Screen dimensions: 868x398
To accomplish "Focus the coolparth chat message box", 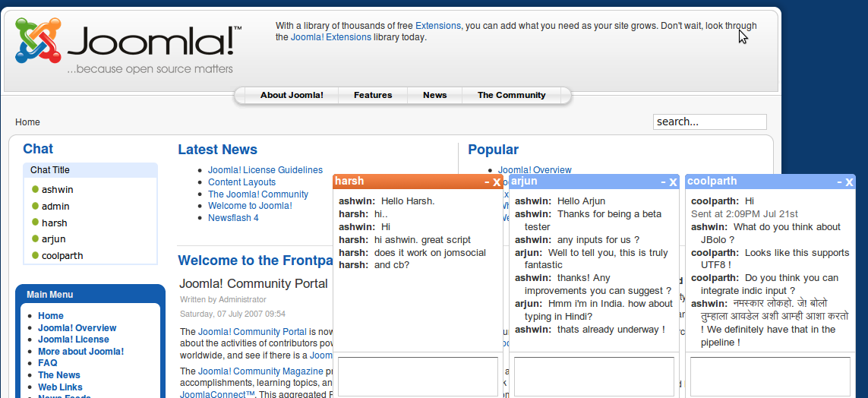I will pyautogui.click(x=770, y=376).
